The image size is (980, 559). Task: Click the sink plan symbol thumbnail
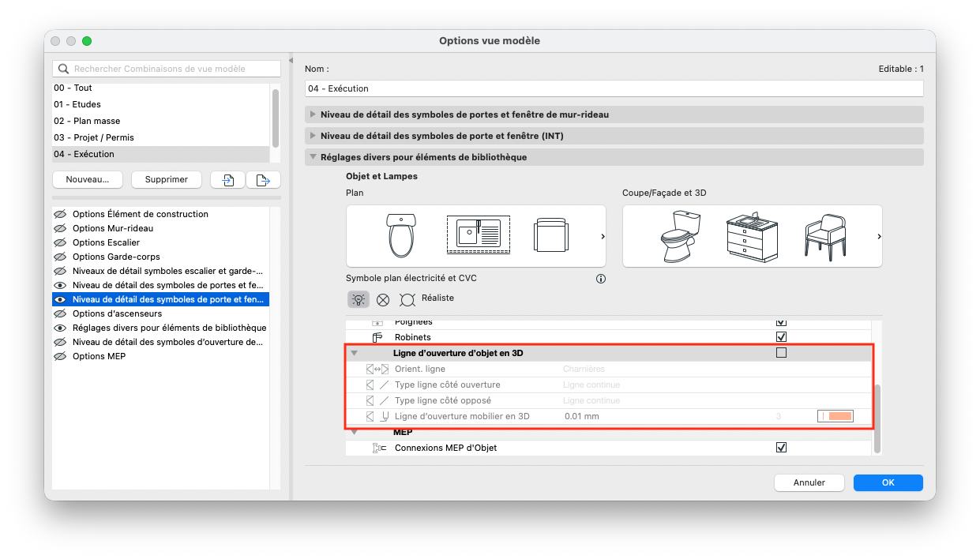478,235
